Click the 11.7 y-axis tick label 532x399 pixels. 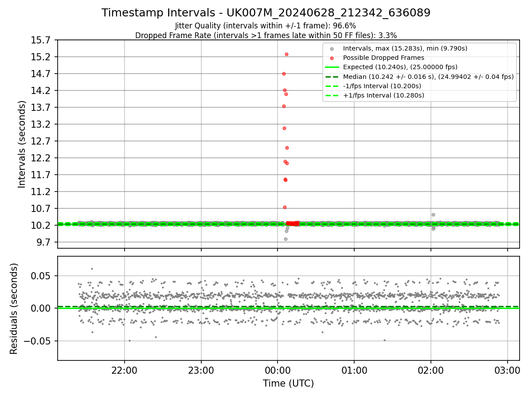click(x=40, y=175)
